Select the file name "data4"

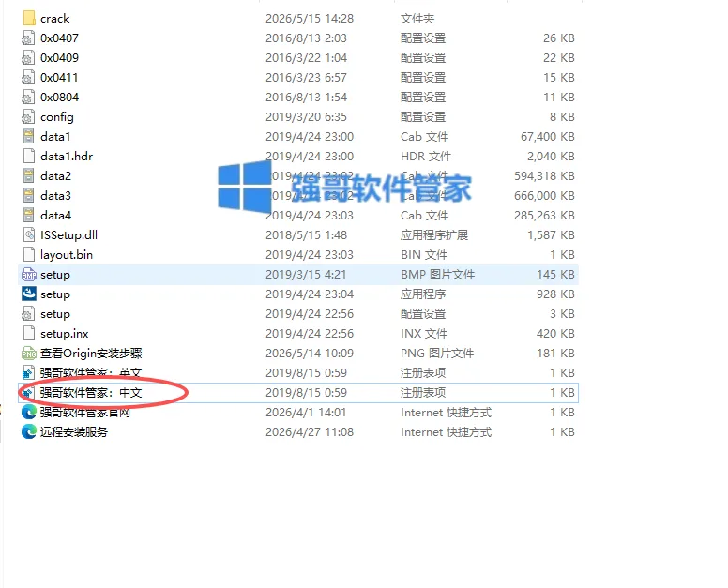pyautogui.click(x=55, y=216)
